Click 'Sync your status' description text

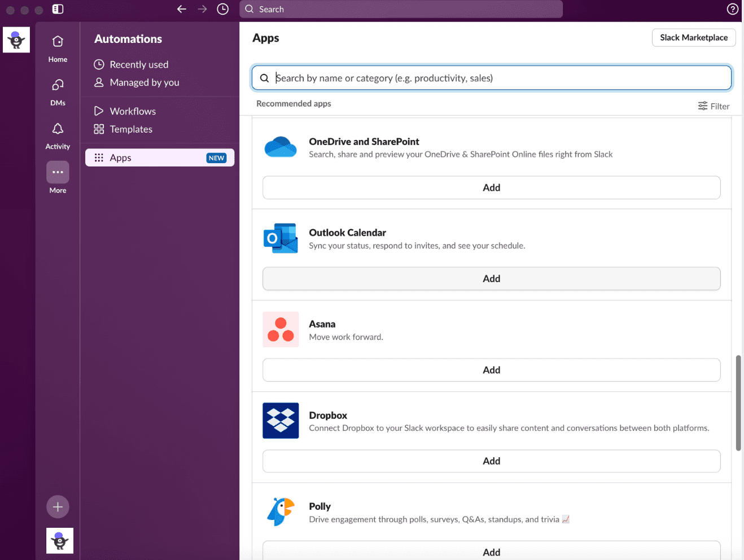(417, 246)
